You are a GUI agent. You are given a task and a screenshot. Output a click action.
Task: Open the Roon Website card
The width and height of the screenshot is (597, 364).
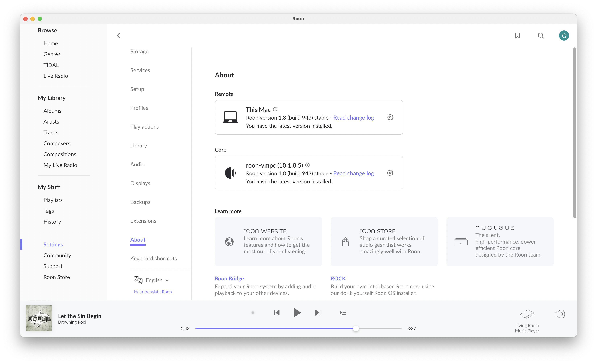268,242
